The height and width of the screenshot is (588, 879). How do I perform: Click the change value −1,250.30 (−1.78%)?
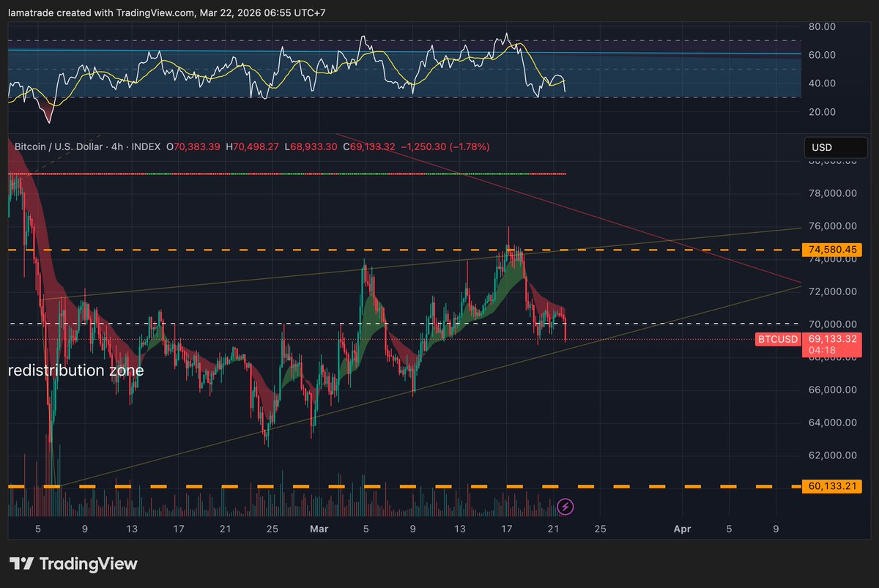click(x=445, y=147)
